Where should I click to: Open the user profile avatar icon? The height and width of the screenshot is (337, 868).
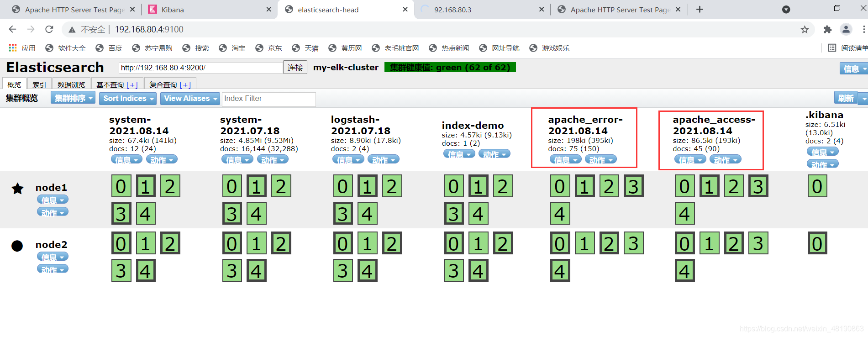tap(846, 29)
